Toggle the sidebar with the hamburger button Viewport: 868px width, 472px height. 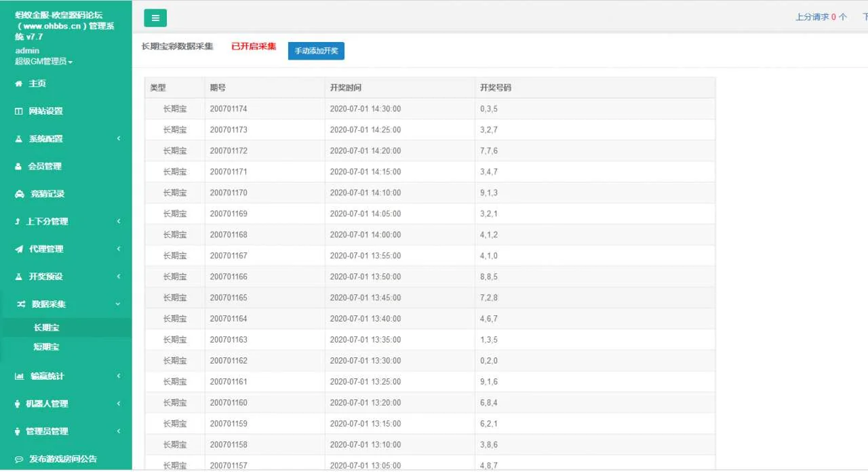point(155,18)
